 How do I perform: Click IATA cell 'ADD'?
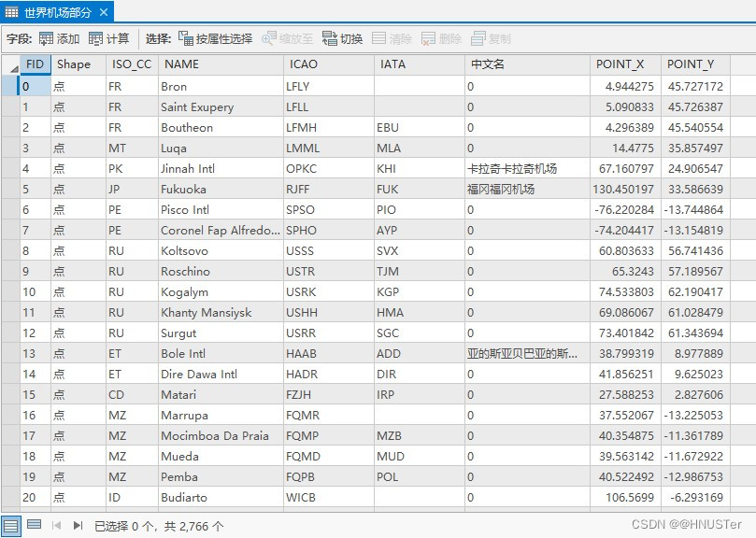(x=420, y=353)
